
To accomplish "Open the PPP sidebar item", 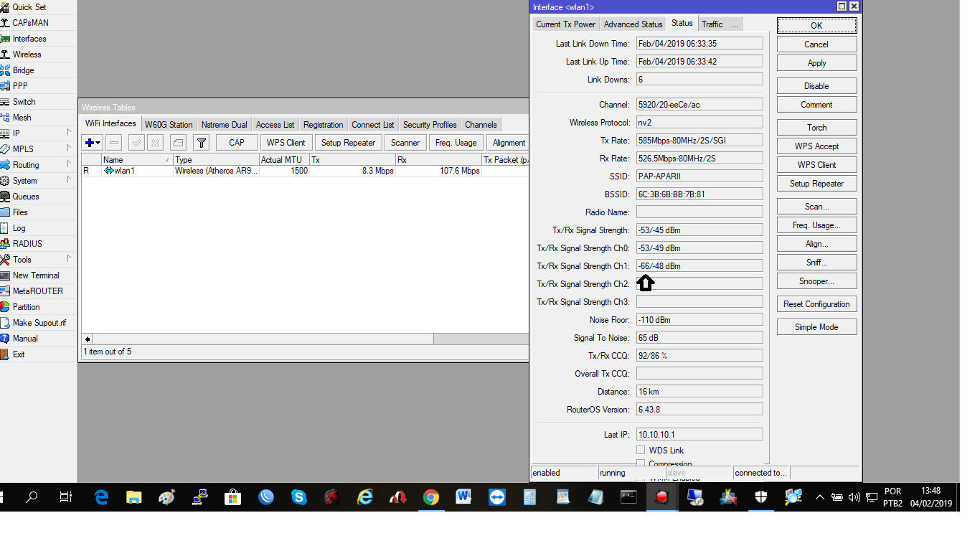I will pos(20,86).
